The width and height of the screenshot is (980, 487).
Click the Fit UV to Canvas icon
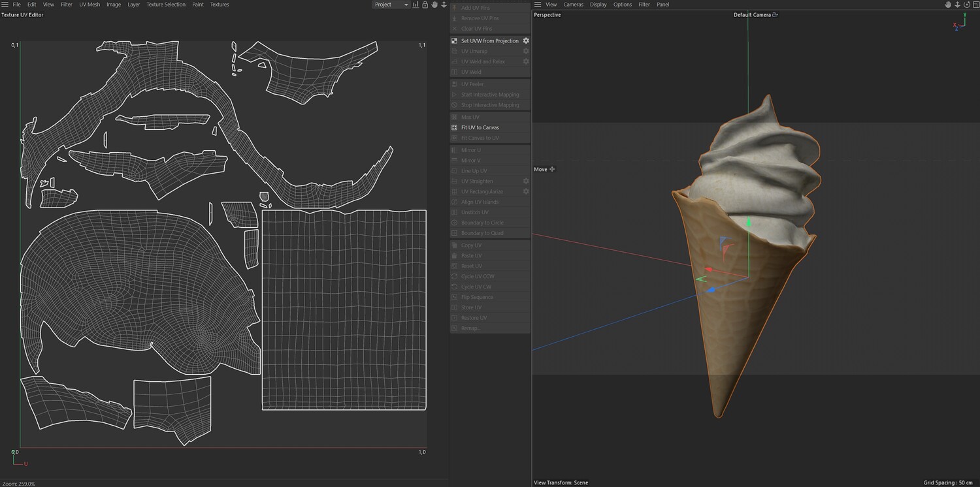tap(455, 127)
